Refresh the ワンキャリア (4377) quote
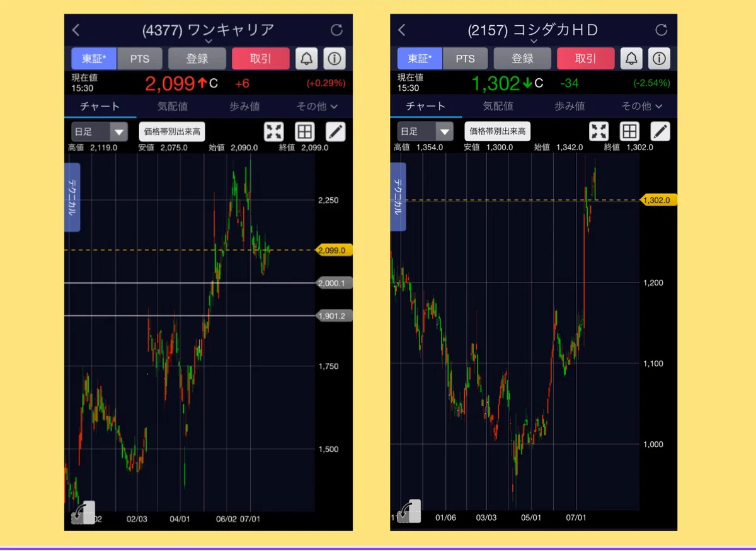This screenshot has height=551, width=756. [337, 30]
